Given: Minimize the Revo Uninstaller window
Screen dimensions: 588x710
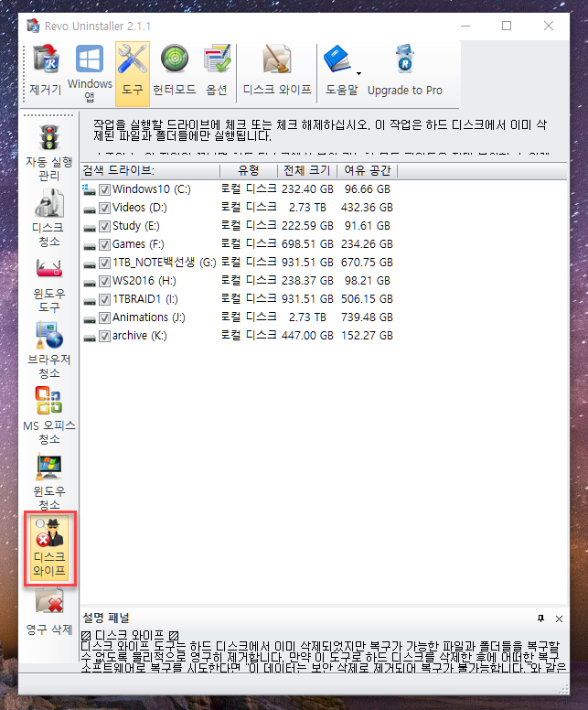Looking at the screenshot, I should click(465, 26).
